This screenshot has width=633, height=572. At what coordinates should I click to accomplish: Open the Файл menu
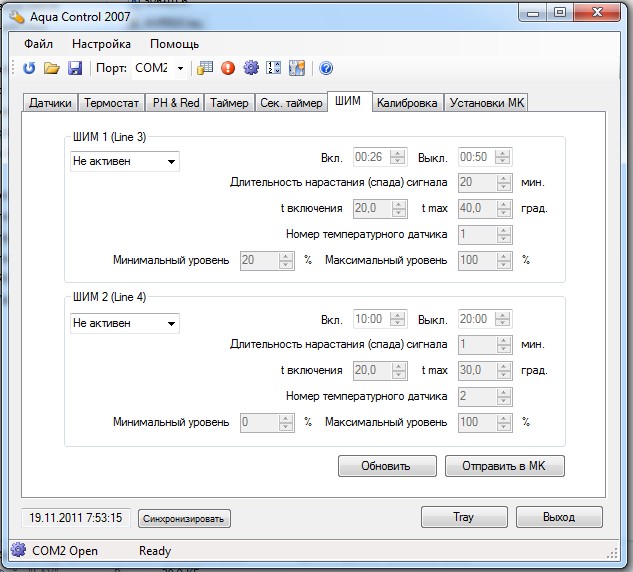pyautogui.click(x=38, y=44)
